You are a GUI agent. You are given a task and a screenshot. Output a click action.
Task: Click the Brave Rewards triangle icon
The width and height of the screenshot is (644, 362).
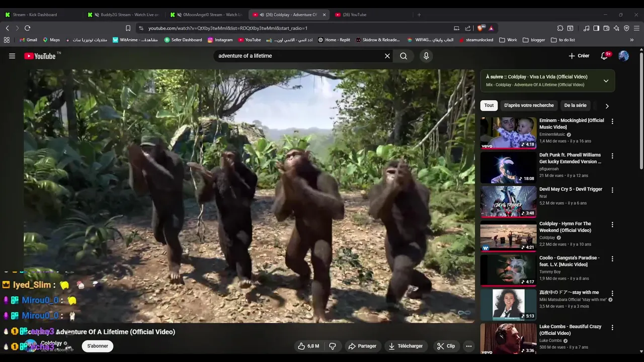coord(491,28)
